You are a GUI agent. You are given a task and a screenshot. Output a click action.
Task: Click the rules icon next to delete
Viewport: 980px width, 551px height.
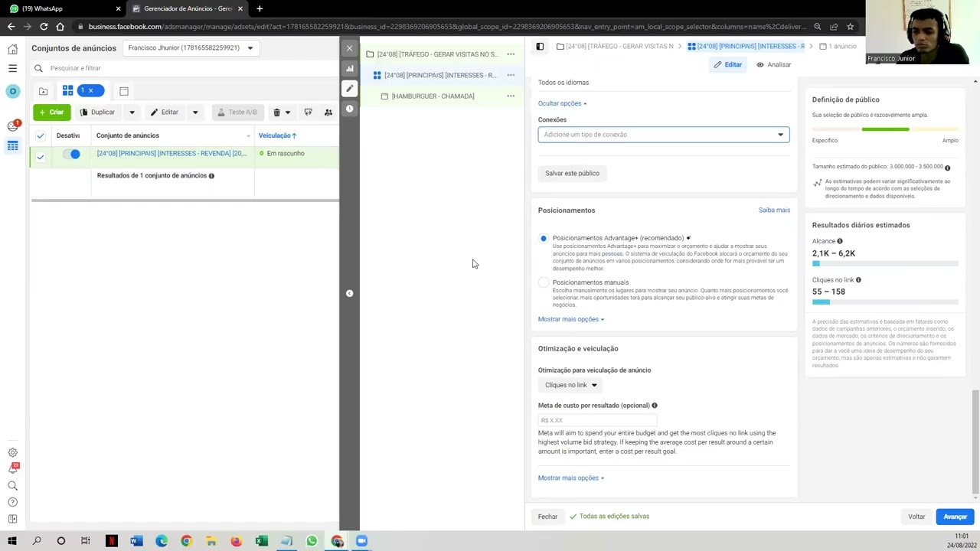[308, 112]
